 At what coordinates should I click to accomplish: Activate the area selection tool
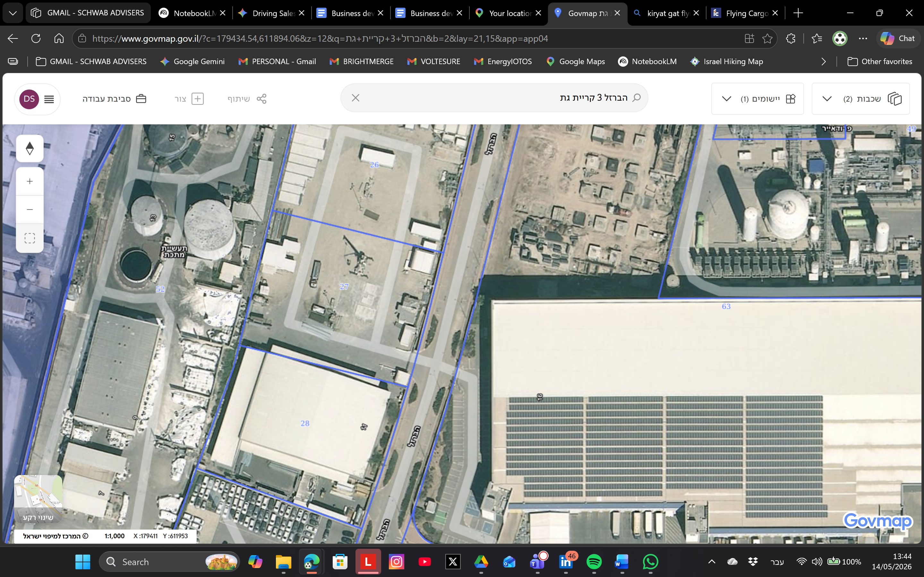(30, 238)
